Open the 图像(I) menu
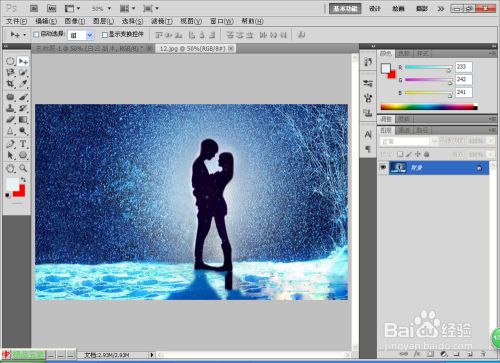The width and height of the screenshot is (500, 363). point(75,21)
